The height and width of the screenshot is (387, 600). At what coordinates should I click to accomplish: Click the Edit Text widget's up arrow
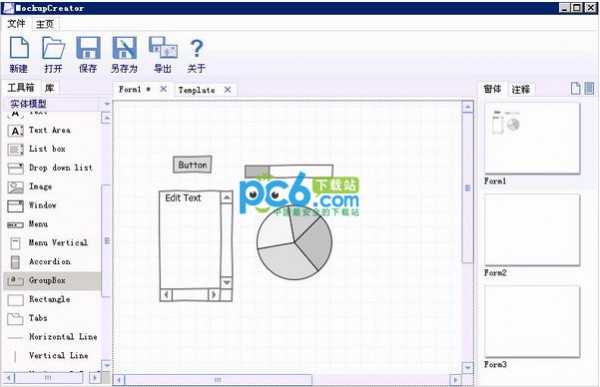coord(227,198)
